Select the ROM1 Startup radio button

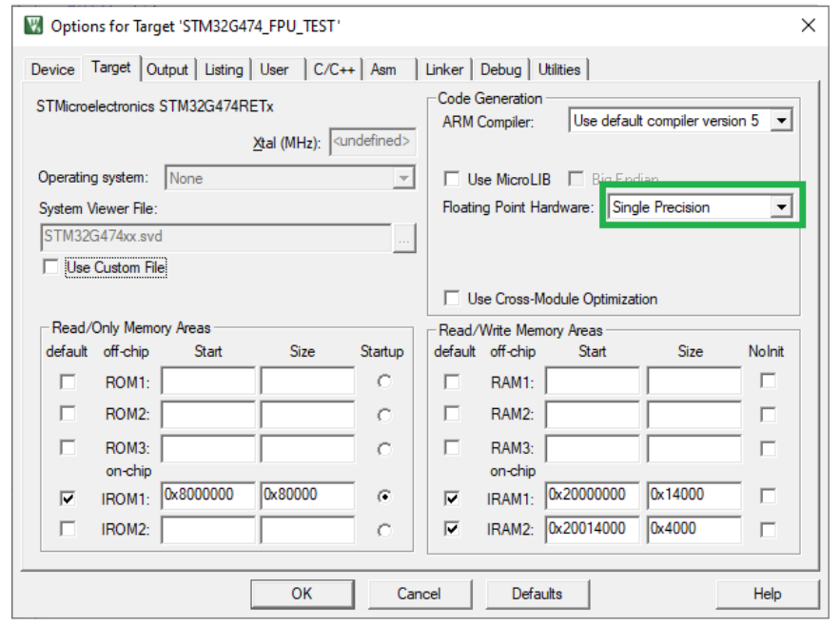(384, 381)
